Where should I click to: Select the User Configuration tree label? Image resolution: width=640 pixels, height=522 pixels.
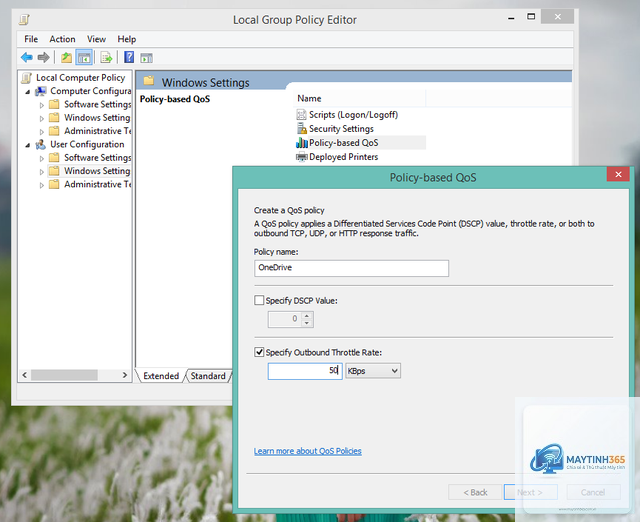coord(87,144)
